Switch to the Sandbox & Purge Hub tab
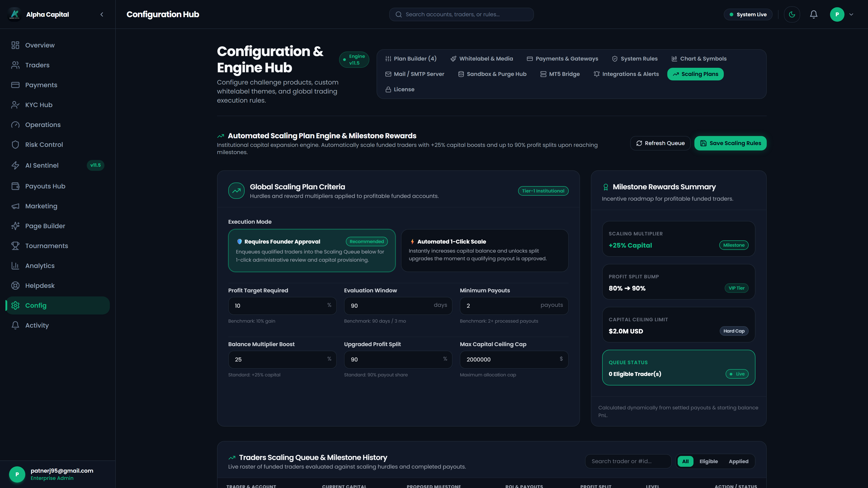Screen dimensions: 868x488 coord(492,74)
